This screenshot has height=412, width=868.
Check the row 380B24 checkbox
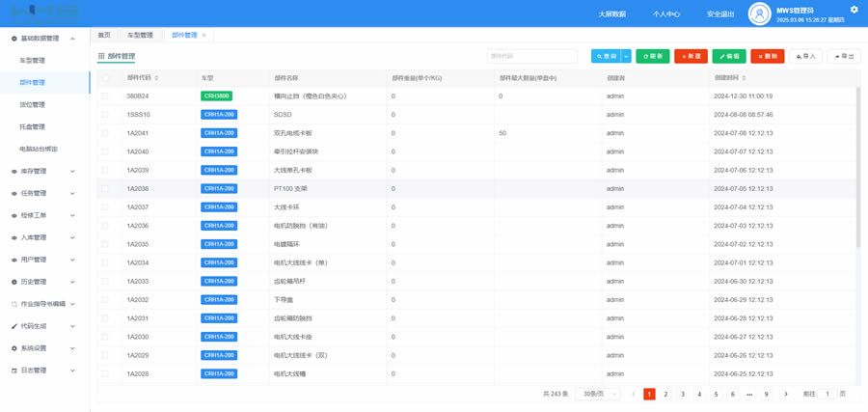(x=105, y=96)
